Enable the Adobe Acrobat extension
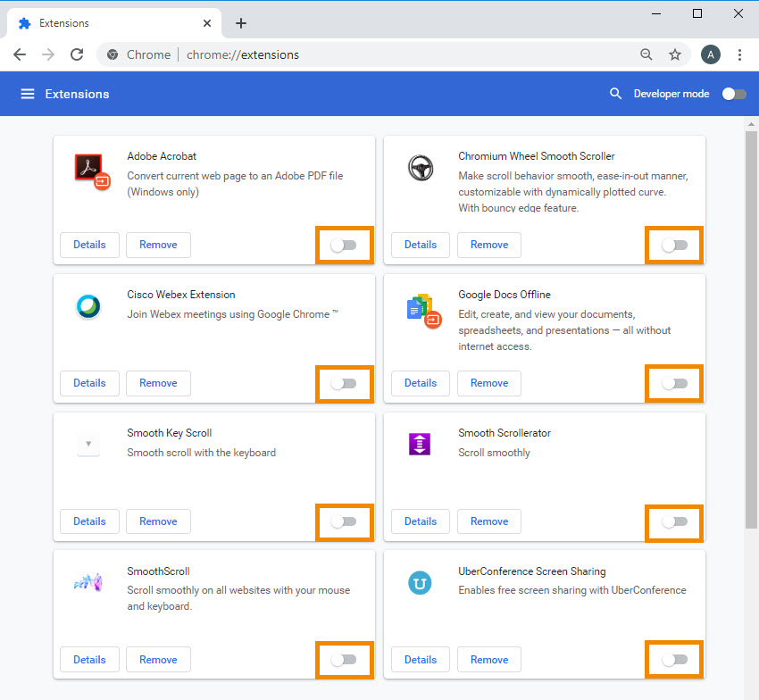Viewport: 759px width, 700px height. pos(343,246)
